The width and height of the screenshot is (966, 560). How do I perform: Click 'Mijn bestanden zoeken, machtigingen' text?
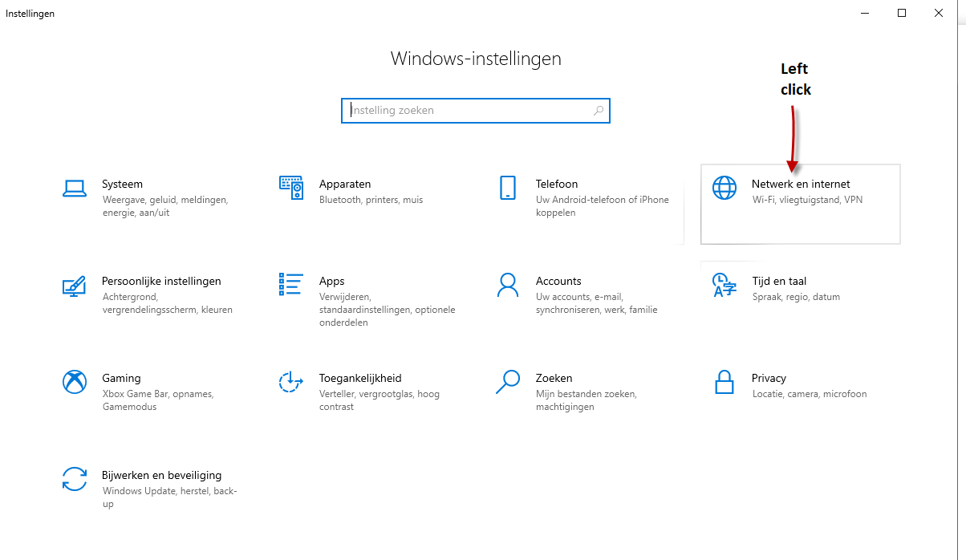tap(586, 400)
